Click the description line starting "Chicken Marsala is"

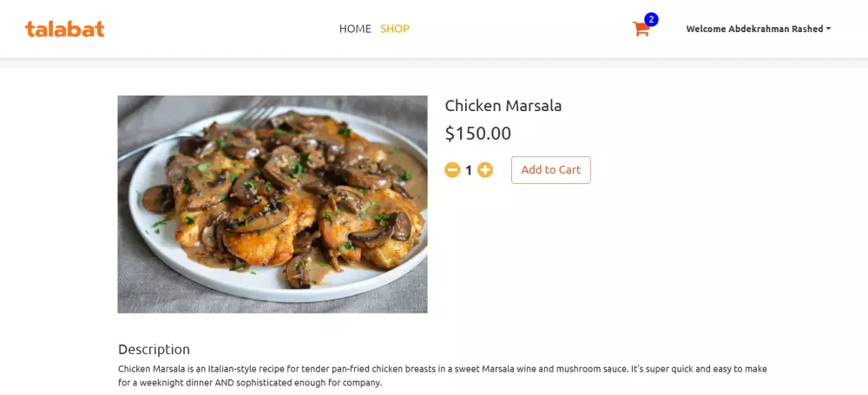coord(443,369)
